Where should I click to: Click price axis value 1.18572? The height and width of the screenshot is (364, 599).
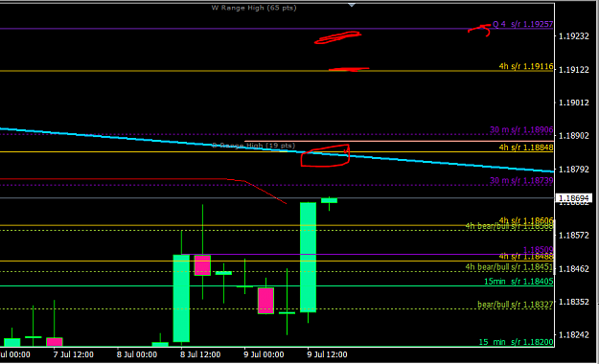pyautogui.click(x=573, y=236)
